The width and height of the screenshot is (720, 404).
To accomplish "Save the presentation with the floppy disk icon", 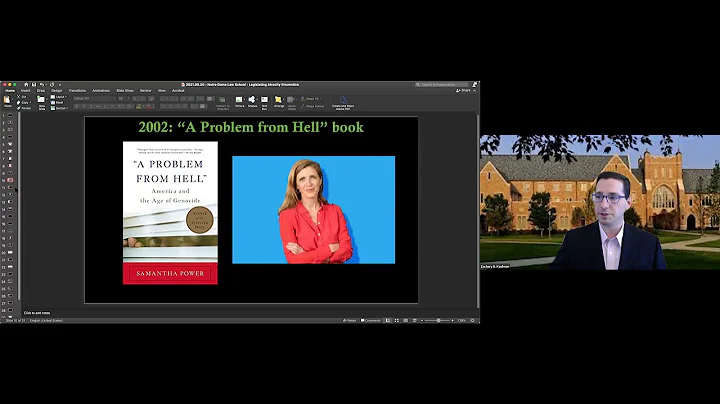I will (34, 84).
